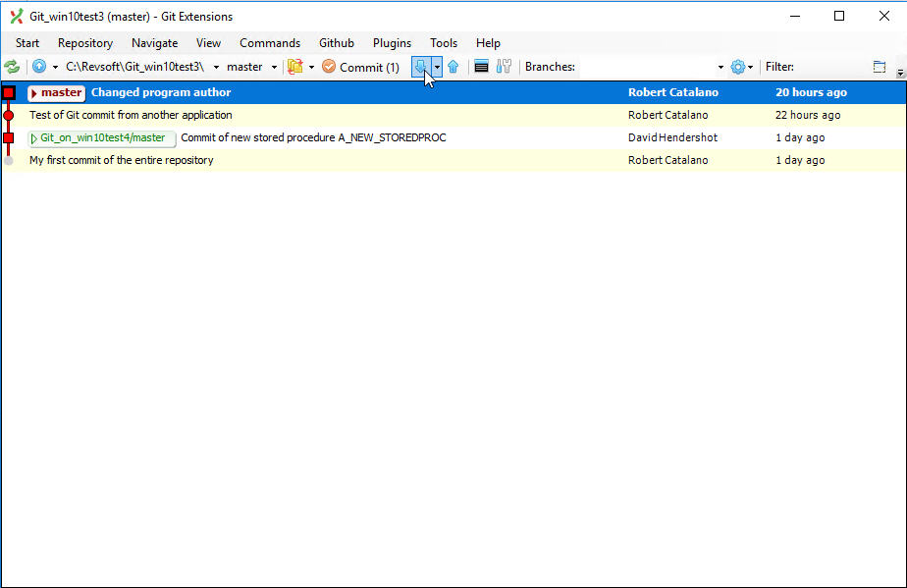Click the red master branch label
The height and width of the screenshot is (588, 907).
[57, 92]
